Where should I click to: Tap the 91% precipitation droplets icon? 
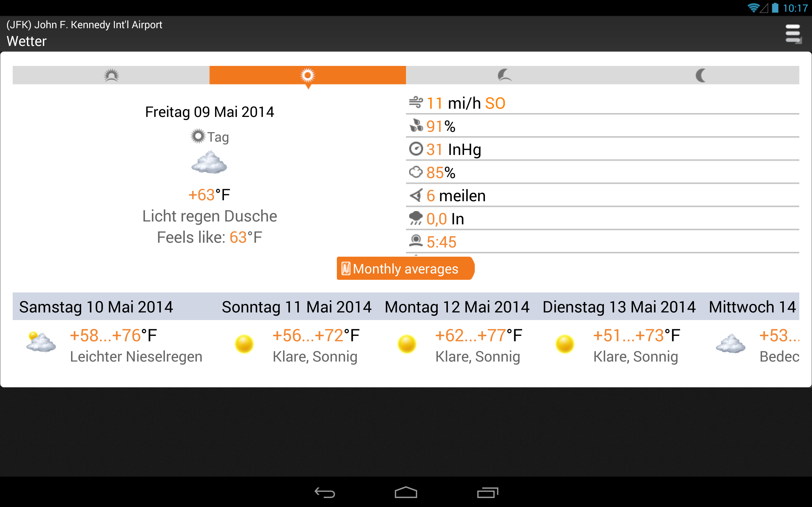click(x=416, y=126)
